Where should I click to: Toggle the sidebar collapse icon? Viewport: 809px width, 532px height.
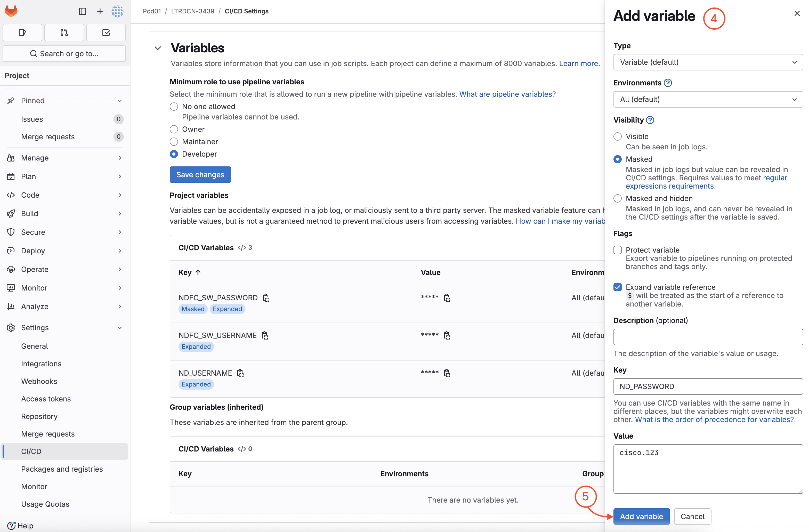tap(82, 11)
